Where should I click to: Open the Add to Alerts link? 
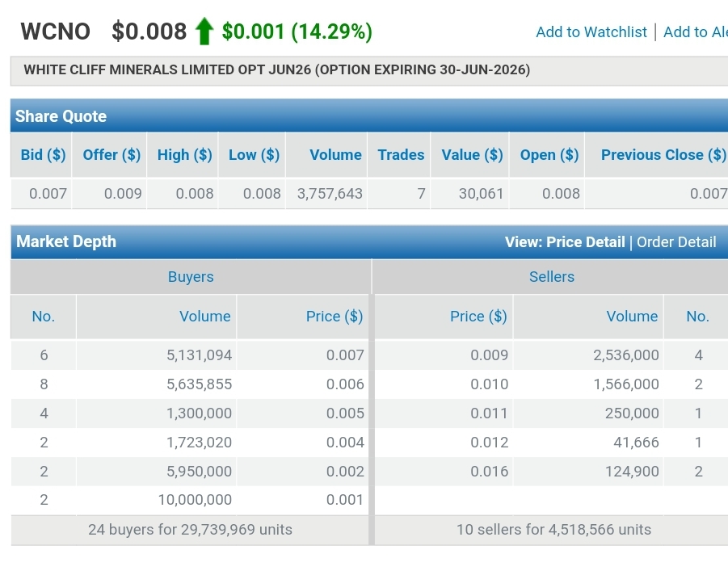(x=696, y=32)
